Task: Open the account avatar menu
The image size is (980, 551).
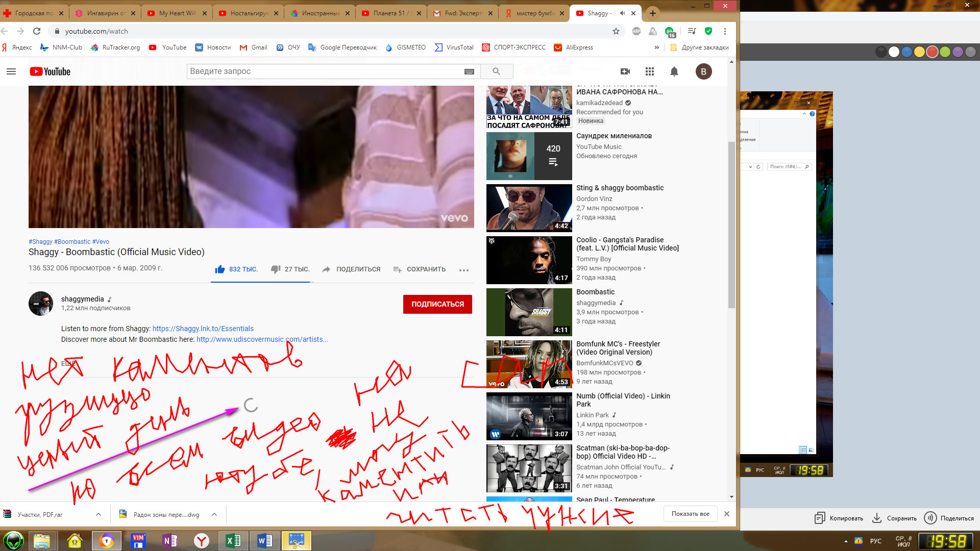Action: (703, 71)
